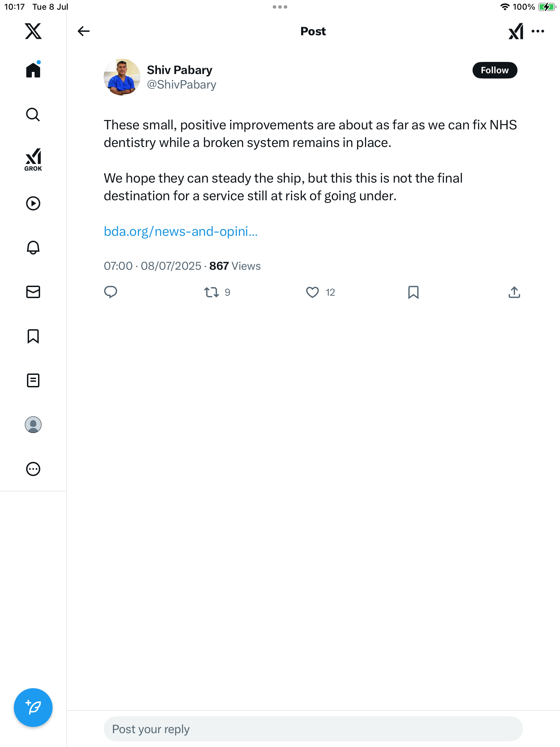Open Bookmarks in the sidebar
Viewport: 560px width, 747px height.
[33, 336]
